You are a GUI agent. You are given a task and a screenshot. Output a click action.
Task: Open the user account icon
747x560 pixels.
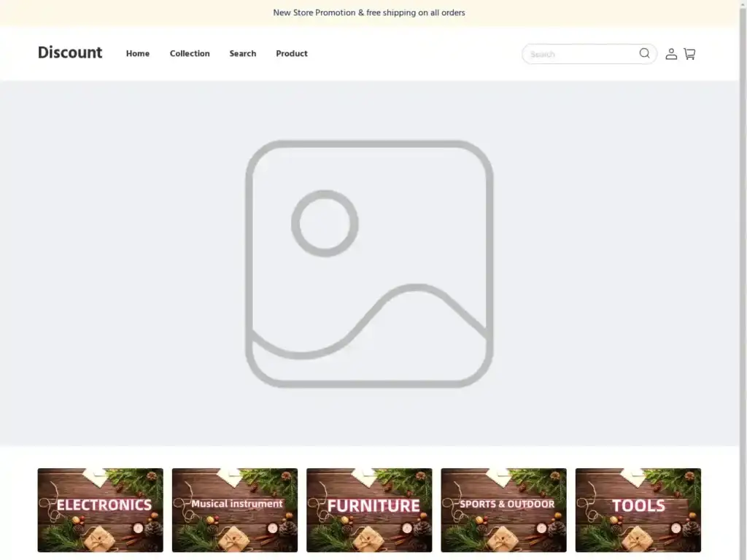click(671, 54)
